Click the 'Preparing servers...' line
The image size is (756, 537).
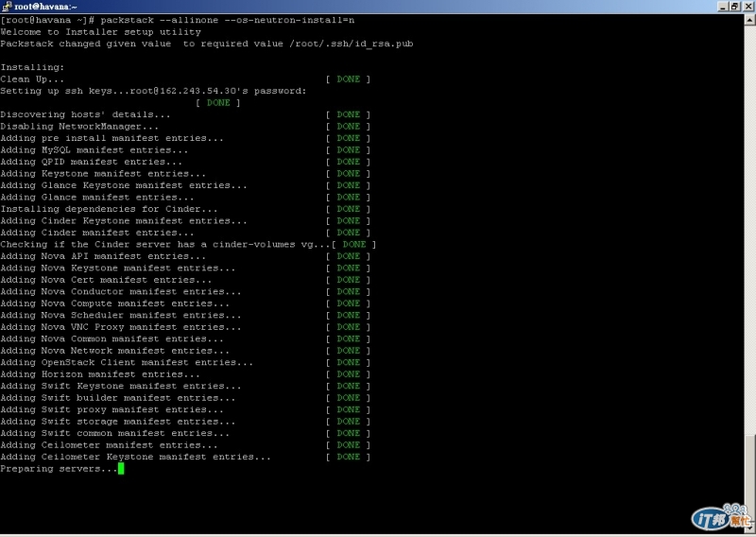click(x=59, y=469)
